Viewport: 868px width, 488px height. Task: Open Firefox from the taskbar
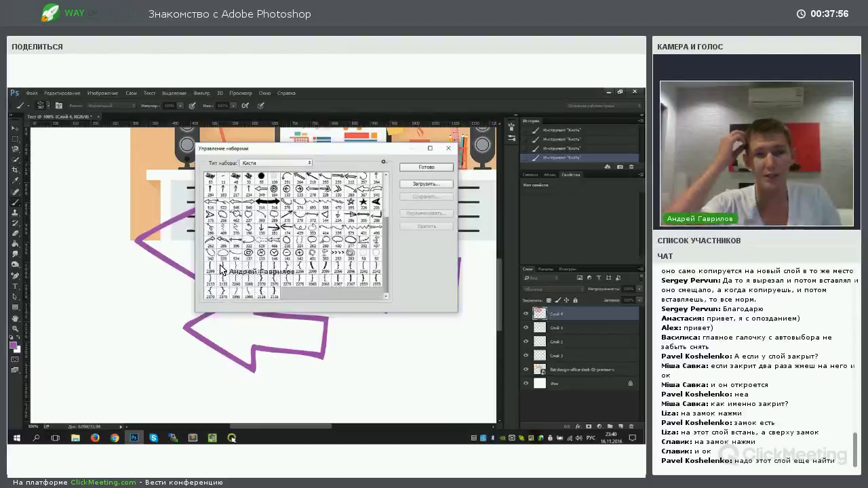point(95,438)
